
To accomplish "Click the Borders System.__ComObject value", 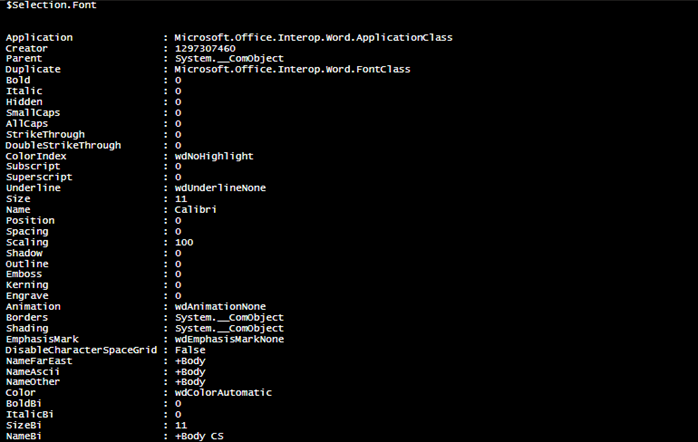I will tap(229, 318).
